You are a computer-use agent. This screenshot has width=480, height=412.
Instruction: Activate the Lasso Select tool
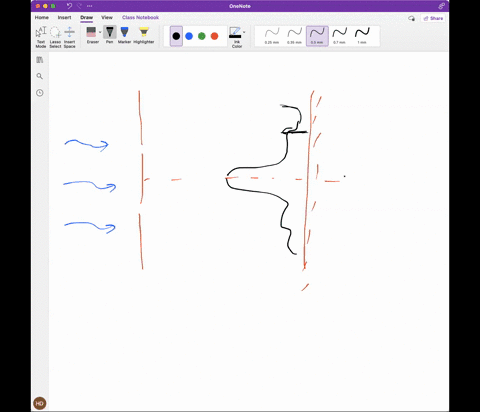tap(55, 37)
